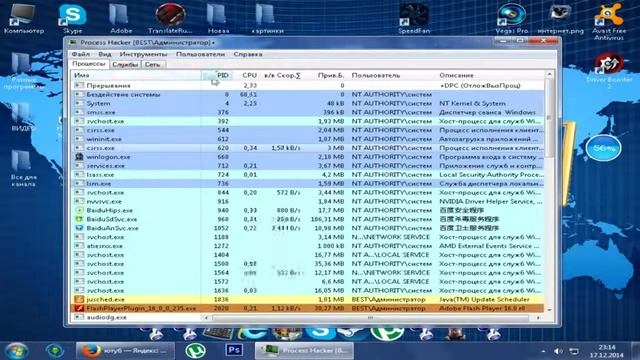This screenshot has width=640, height=360.
Task: Select the smss.exe process row
Action: tap(308, 112)
